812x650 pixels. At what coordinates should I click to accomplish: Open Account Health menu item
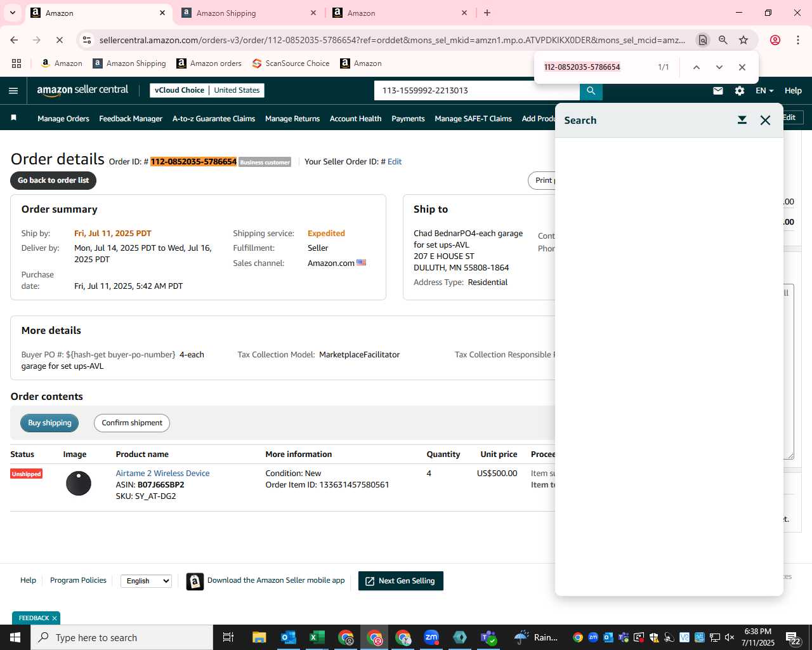pyautogui.click(x=355, y=119)
